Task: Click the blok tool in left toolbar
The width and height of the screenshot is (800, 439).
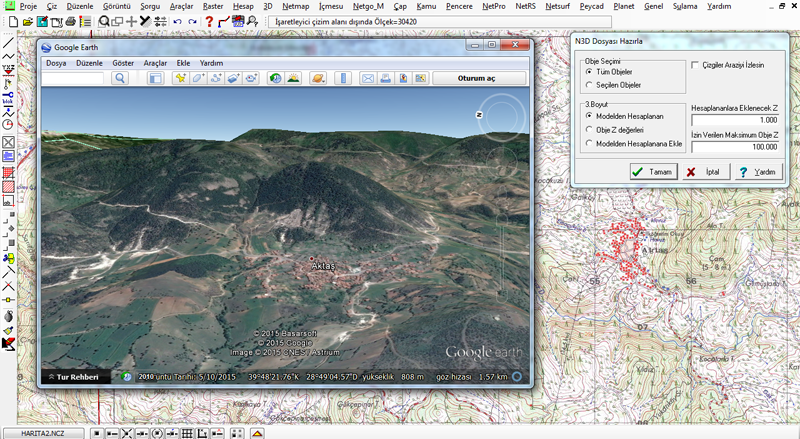Action: click(8, 98)
